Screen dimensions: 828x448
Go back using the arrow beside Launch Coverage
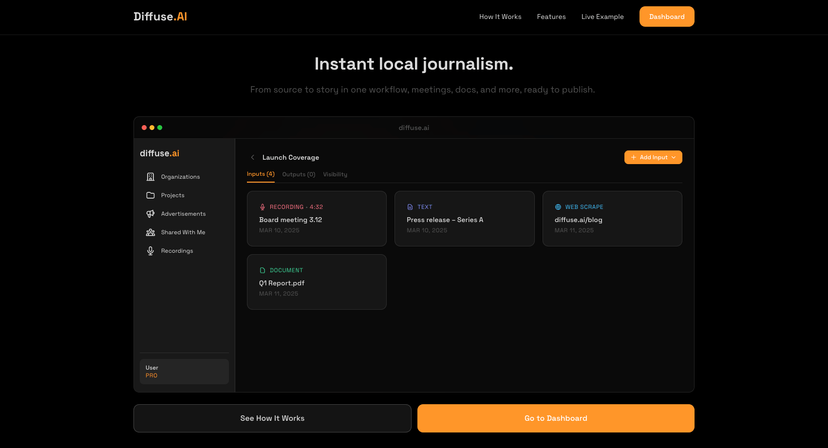pos(252,157)
